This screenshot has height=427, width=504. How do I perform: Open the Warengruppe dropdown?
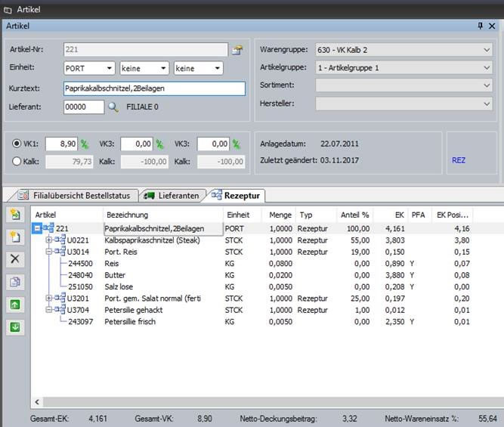pyautogui.click(x=486, y=50)
